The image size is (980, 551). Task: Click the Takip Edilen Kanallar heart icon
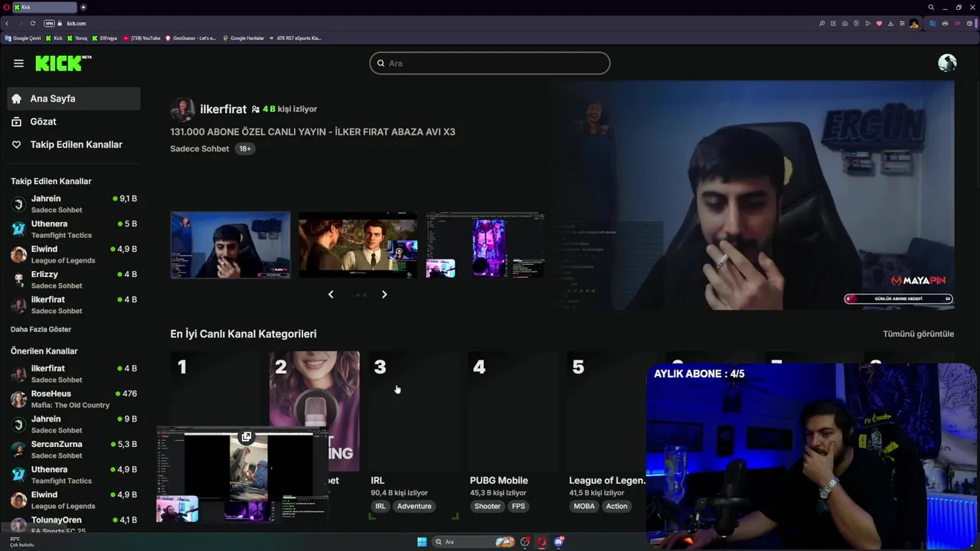pos(16,145)
